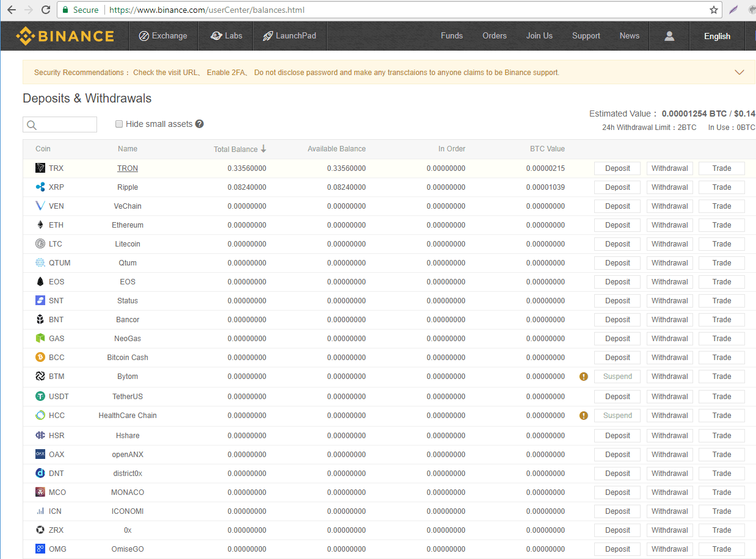Click the help icon beside Hide small assets
The height and width of the screenshot is (559, 756).
click(200, 124)
